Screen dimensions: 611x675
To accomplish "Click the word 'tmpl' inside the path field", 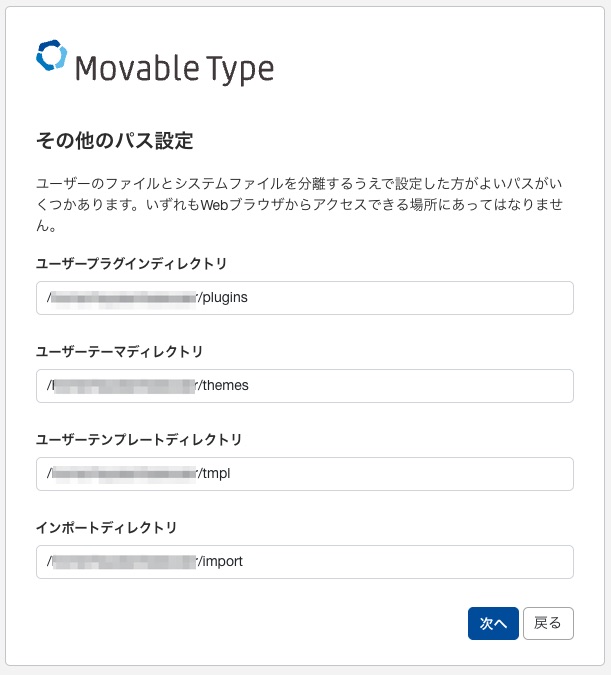I will (216, 474).
